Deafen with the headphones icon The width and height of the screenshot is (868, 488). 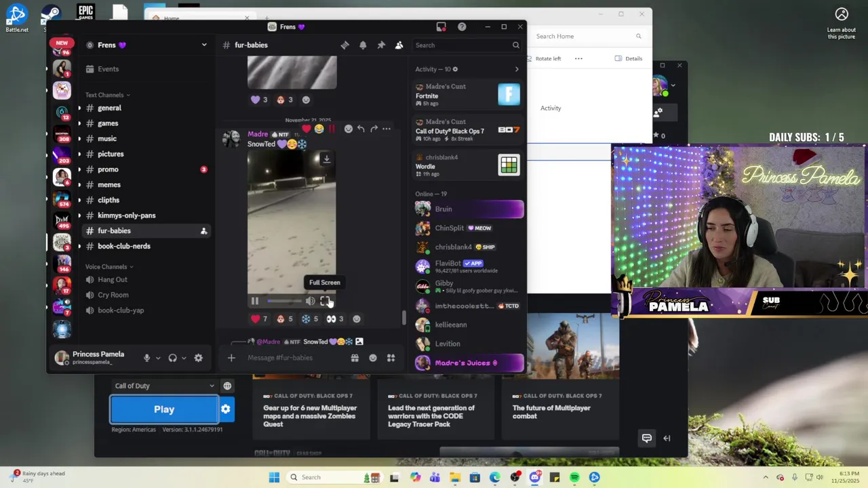[x=172, y=358]
